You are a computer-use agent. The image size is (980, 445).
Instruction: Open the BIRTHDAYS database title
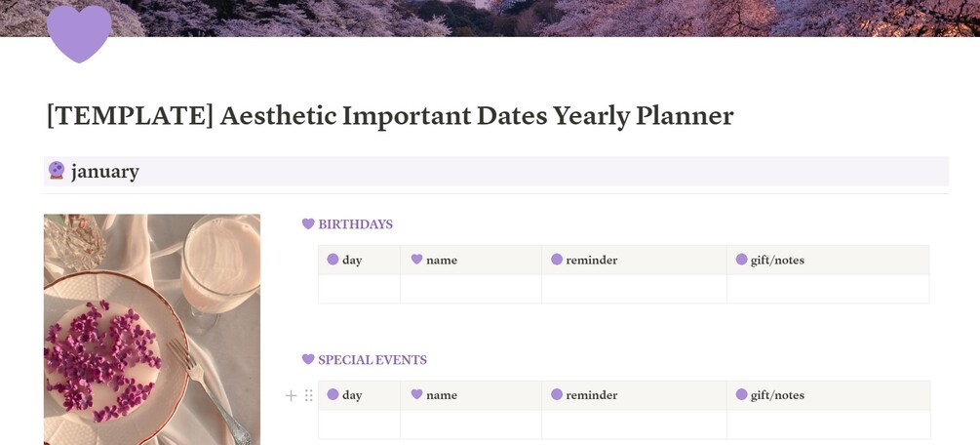(355, 224)
